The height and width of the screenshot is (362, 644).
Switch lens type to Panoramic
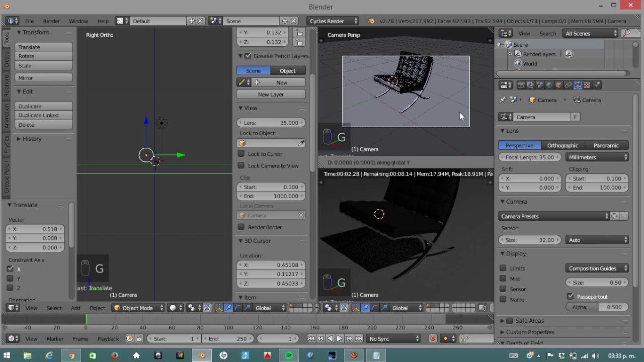(x=606, y=145)
